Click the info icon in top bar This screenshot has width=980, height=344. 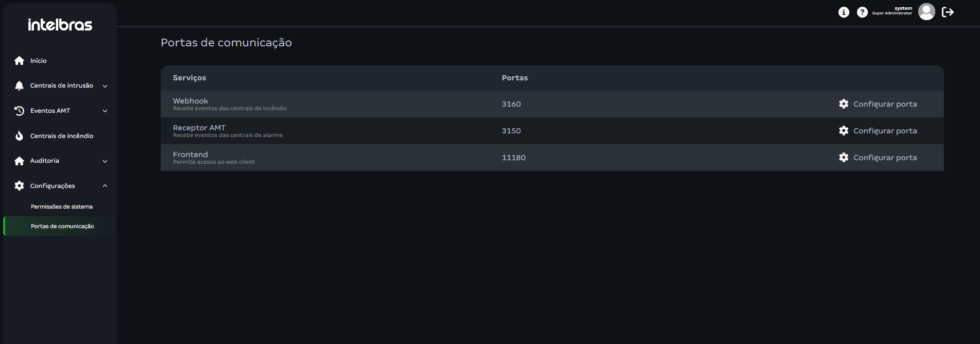click(x=844, y=12)
